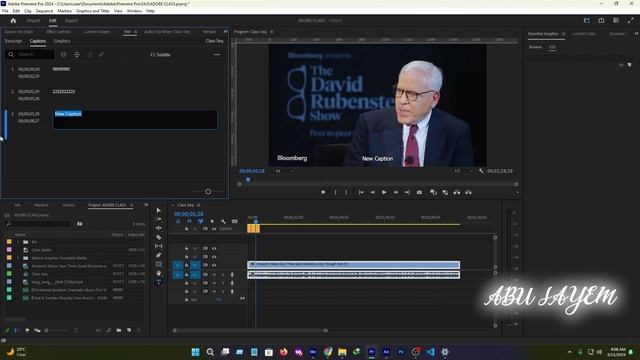Toggle the eye on the highlighted video track
Viewport: 640px width, 360px height.
(x=214, y=265)
